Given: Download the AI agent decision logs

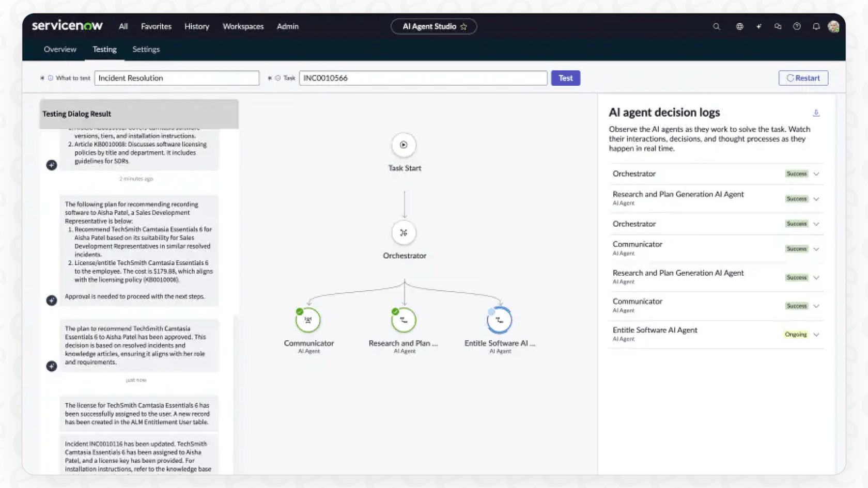Looking at the screenshot, I should (x=816, y=112).
